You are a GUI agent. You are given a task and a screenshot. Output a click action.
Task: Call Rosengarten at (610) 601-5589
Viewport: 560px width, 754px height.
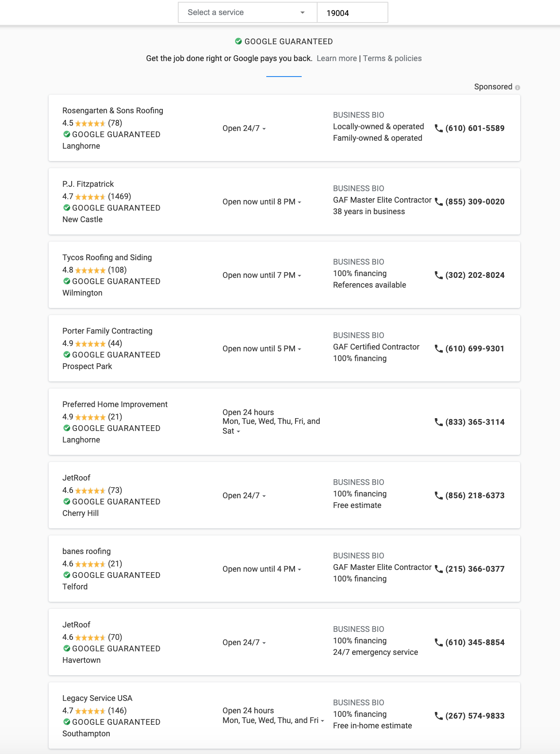pos(475,128)
